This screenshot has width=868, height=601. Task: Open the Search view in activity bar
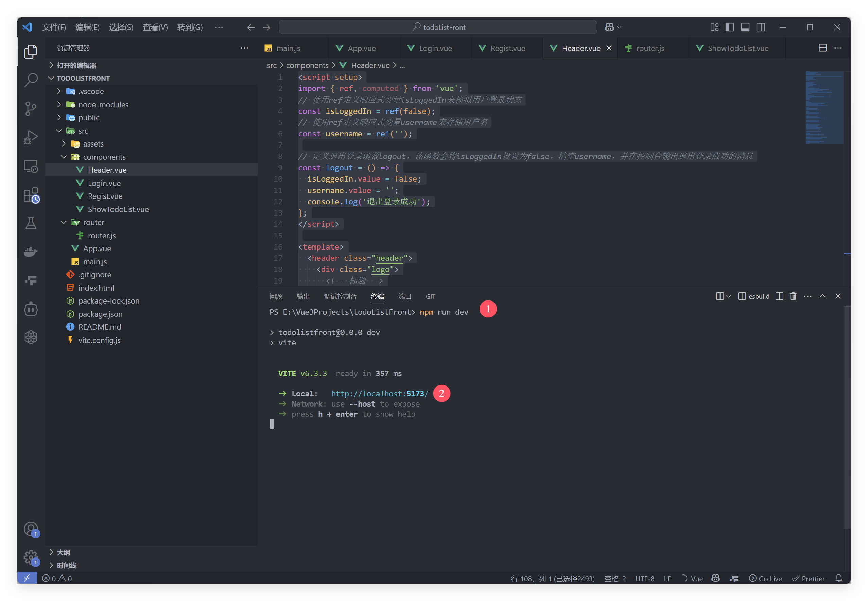[31, 80]
